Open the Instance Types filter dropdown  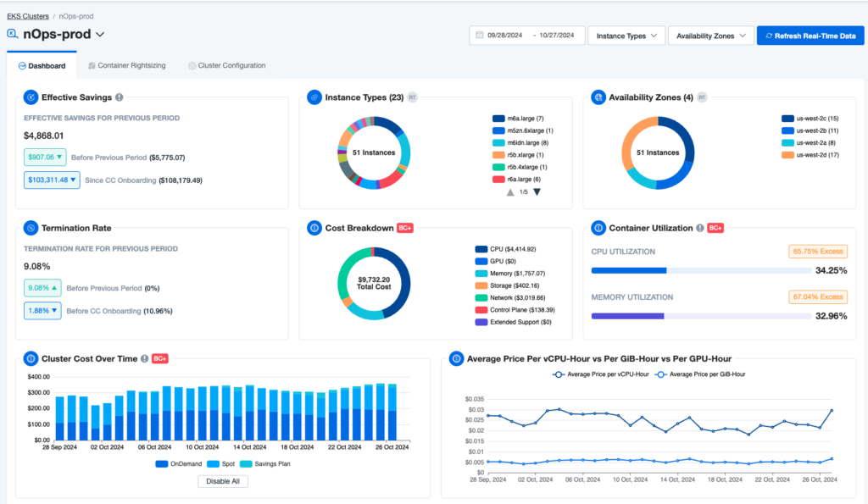tap(627, 35)
